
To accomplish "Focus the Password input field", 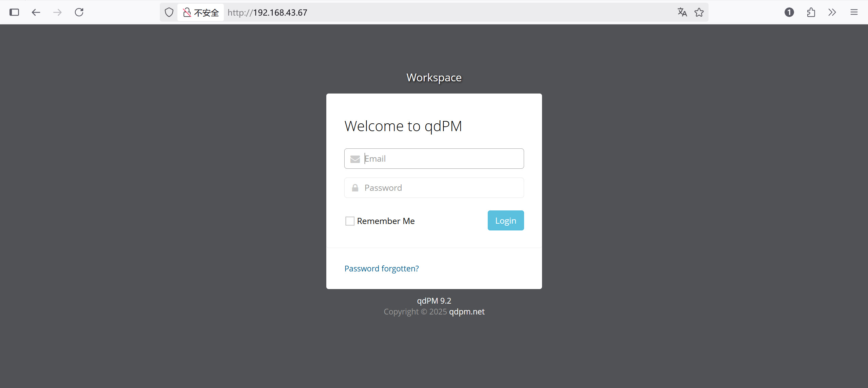I will [434, 188].
